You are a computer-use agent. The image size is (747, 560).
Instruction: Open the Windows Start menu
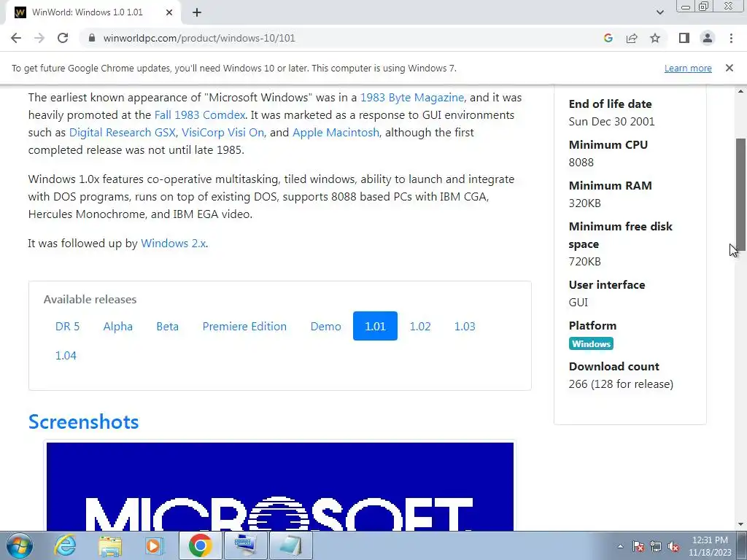point(20,545)
